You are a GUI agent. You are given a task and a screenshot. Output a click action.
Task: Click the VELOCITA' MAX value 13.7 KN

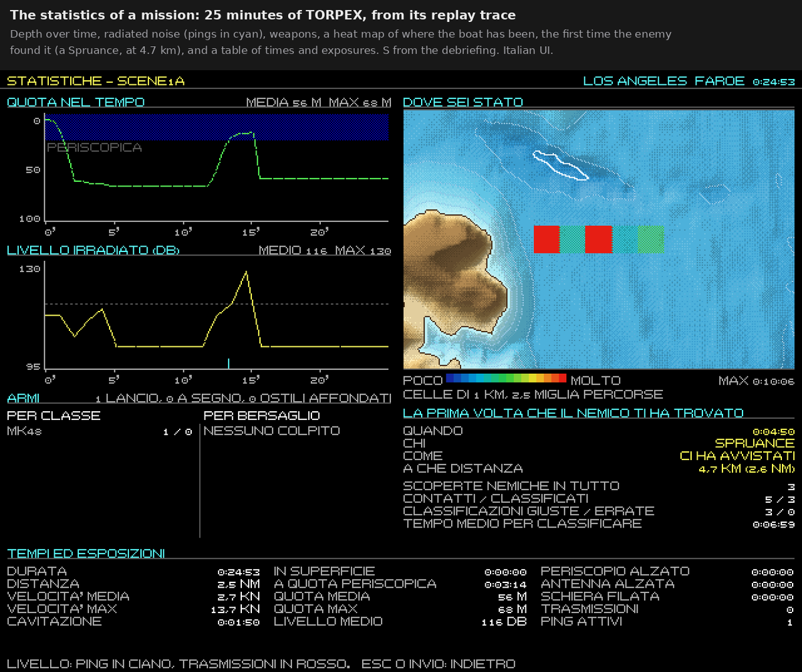[234, 608]
